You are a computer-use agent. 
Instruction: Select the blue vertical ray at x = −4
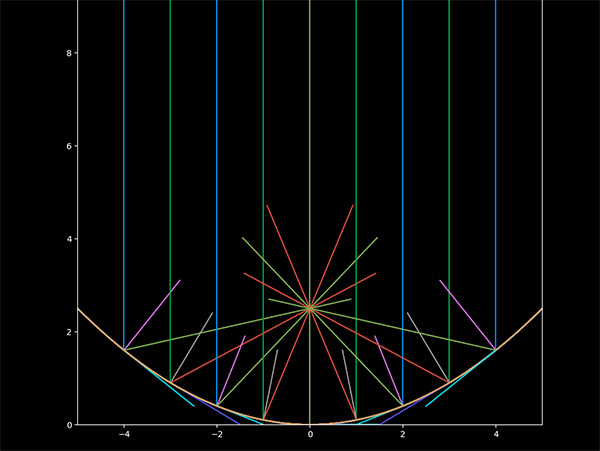pyautogui.click(x=124, y=175)
